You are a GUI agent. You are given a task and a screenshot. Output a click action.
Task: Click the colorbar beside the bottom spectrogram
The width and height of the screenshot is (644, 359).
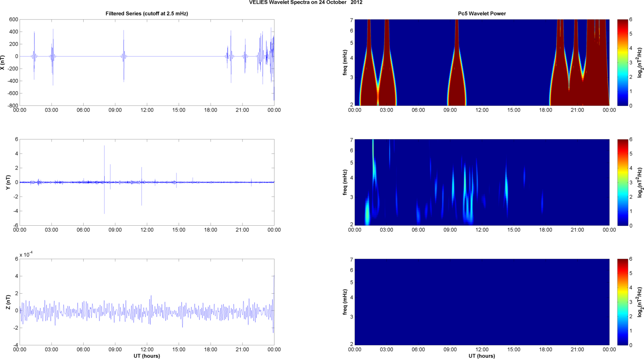click(623, 302)
